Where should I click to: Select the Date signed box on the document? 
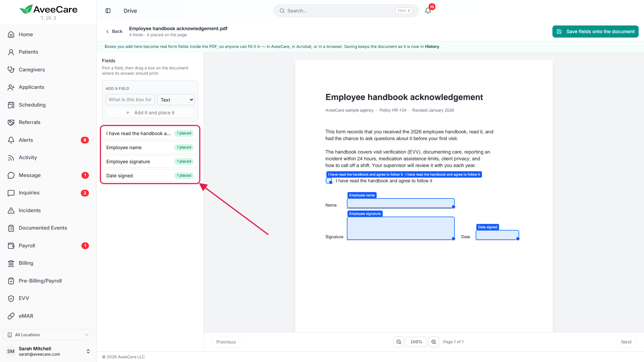point(497,235)
